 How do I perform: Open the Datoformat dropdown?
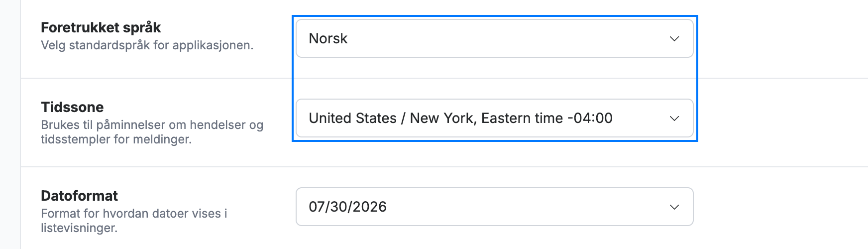tap(494, 207)
